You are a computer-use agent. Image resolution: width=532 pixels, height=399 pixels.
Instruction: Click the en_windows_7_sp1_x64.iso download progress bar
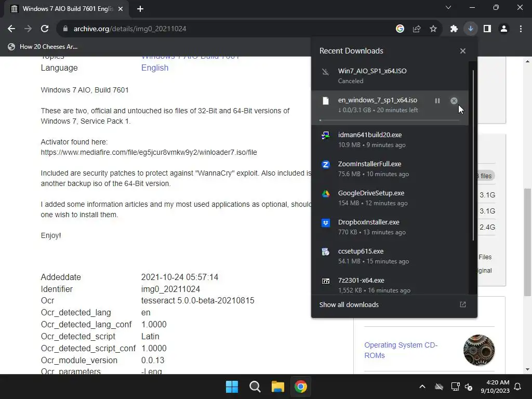[390, 120]
